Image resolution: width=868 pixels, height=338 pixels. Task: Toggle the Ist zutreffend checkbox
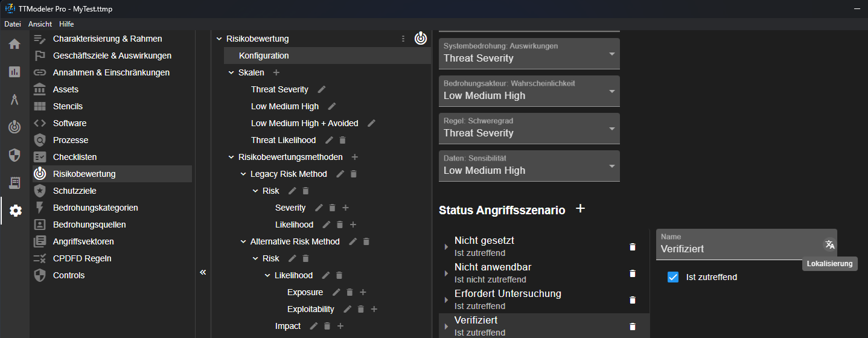(673, 277)
